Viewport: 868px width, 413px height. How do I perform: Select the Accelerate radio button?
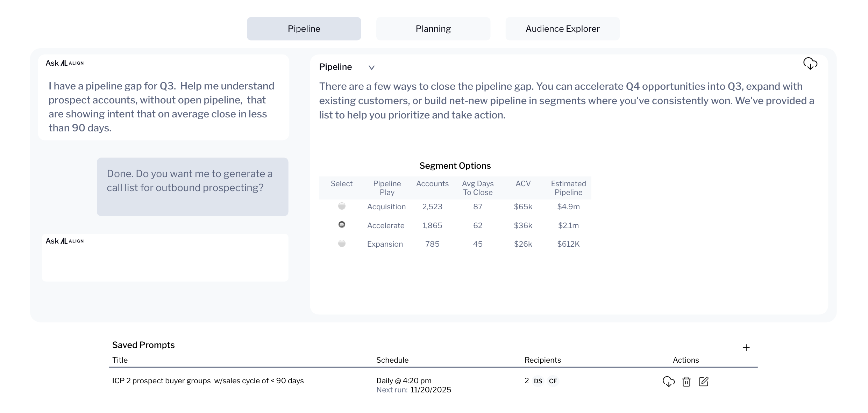[342, 225]
